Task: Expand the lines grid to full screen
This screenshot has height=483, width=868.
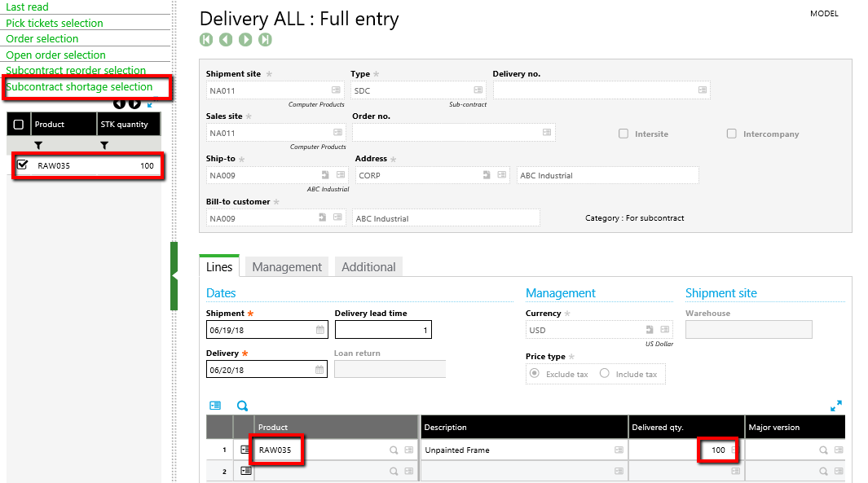Action: [x=835, y=406]
